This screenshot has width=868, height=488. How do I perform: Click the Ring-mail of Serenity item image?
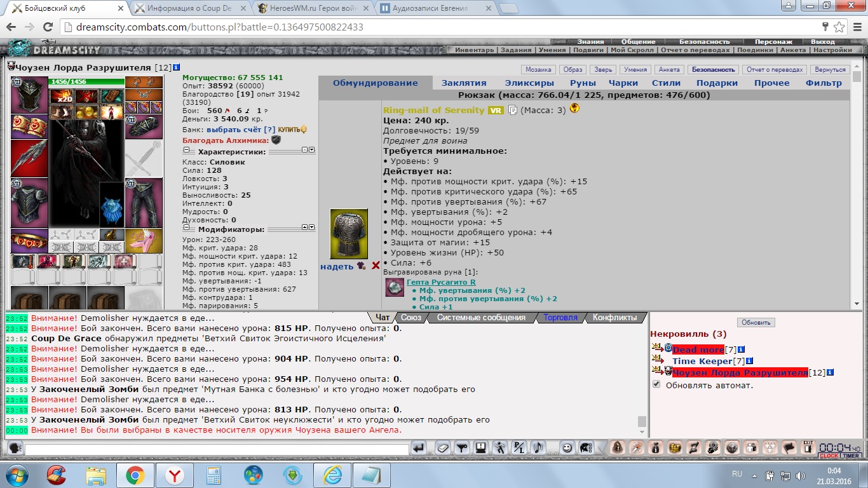(x=349, y=234)
